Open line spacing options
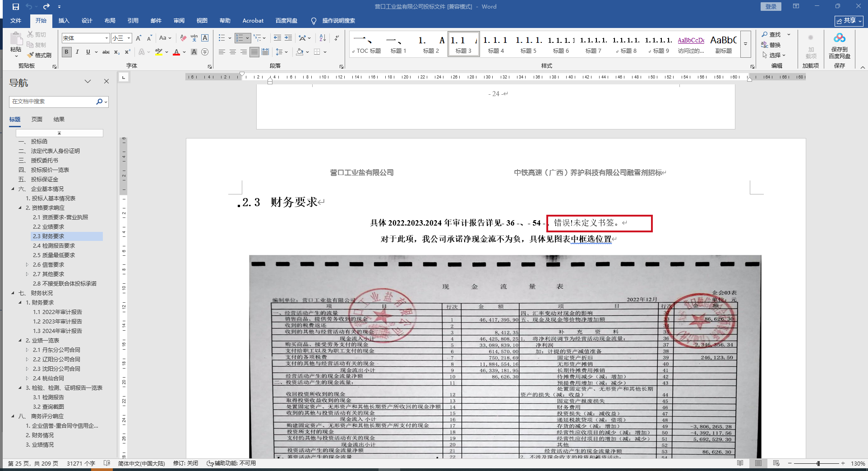The height and width of the screenshot is (471, 868). tap(281, 52)
